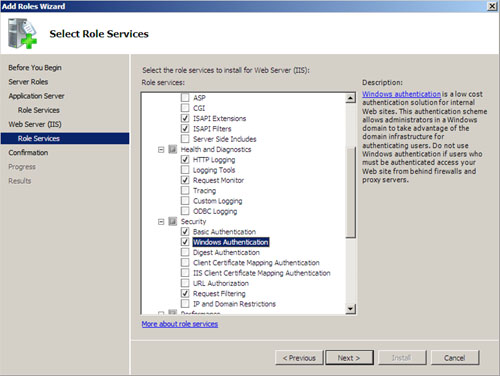Screen dimensions: 500x376
Task: Select Windows Authentication label text
Action: pyautogui.click(x=231, y=242)
